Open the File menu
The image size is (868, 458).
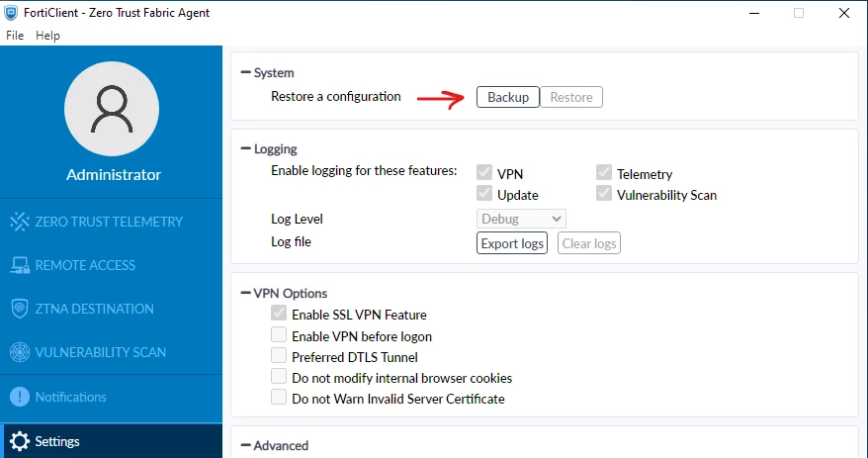(15, 36)
